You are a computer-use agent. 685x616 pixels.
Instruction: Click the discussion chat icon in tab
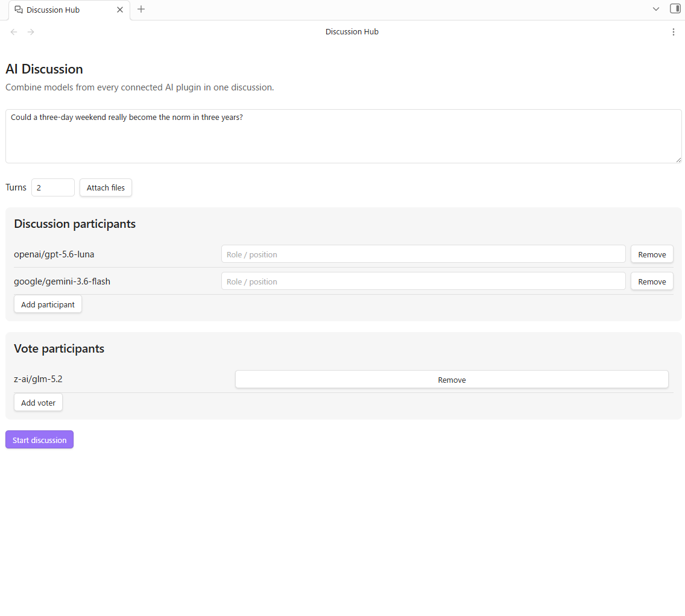click(x=19, y=10)
